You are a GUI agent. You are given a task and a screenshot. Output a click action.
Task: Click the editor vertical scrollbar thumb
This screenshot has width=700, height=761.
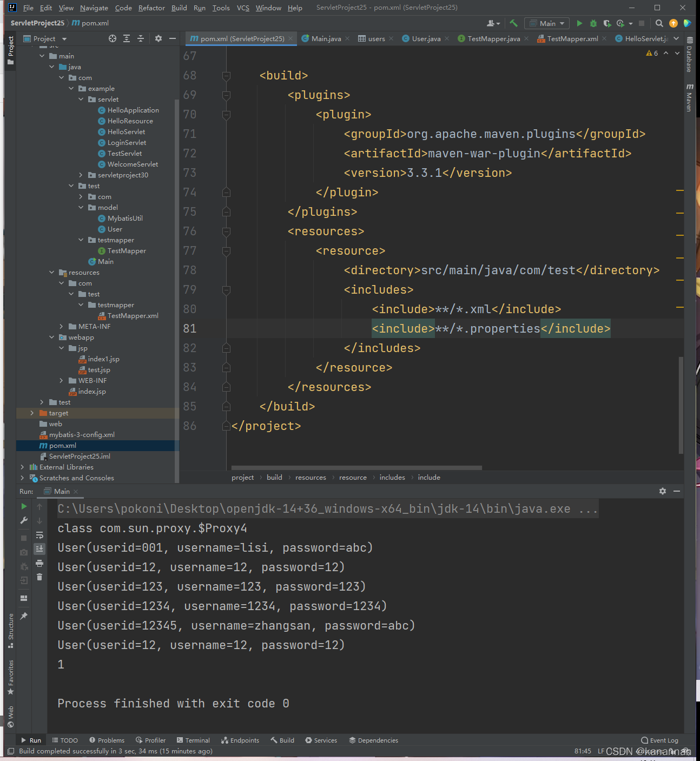681,405
